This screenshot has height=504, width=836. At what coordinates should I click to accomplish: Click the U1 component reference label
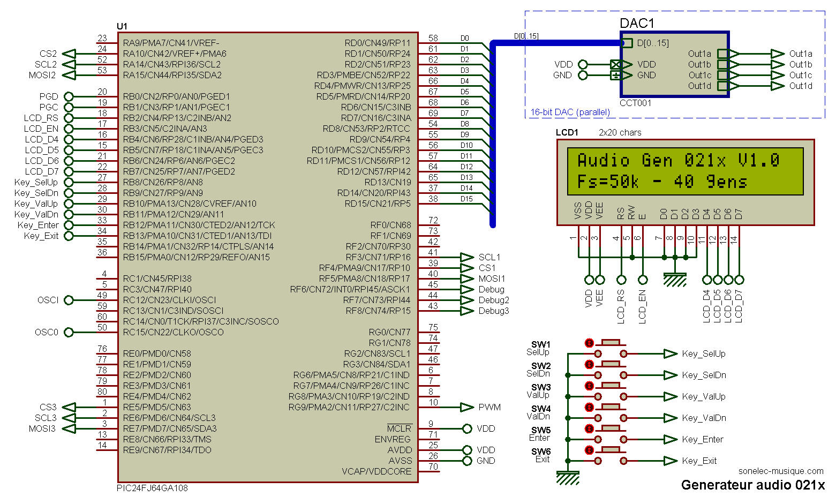click(x=122, y=26)
